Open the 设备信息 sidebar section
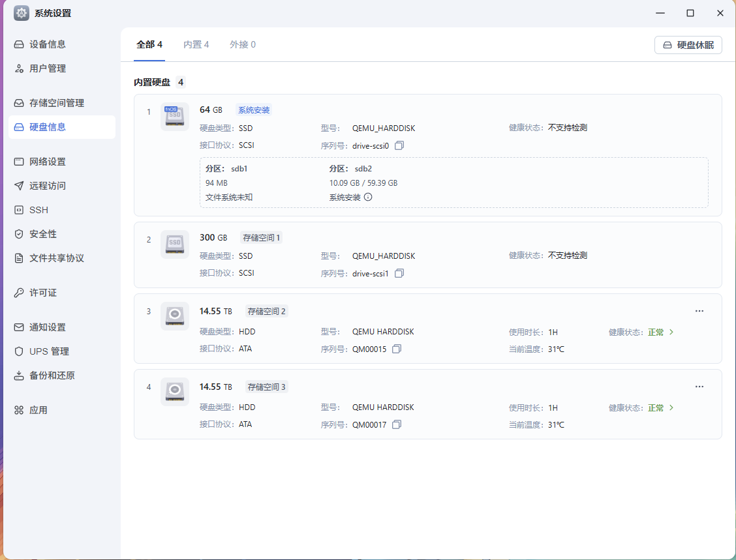 [x=48, y=44]
